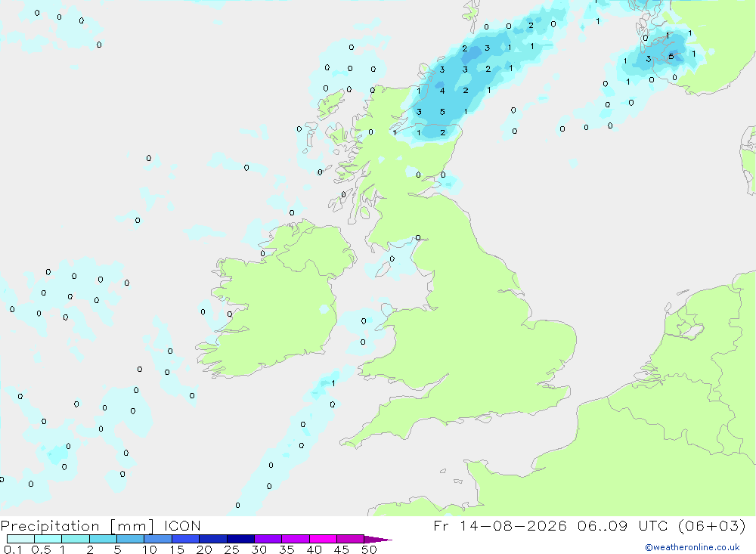This screenshot has height=554, width=756.
Task: Select the 'ICON' model name label
Action: [182, 526]
